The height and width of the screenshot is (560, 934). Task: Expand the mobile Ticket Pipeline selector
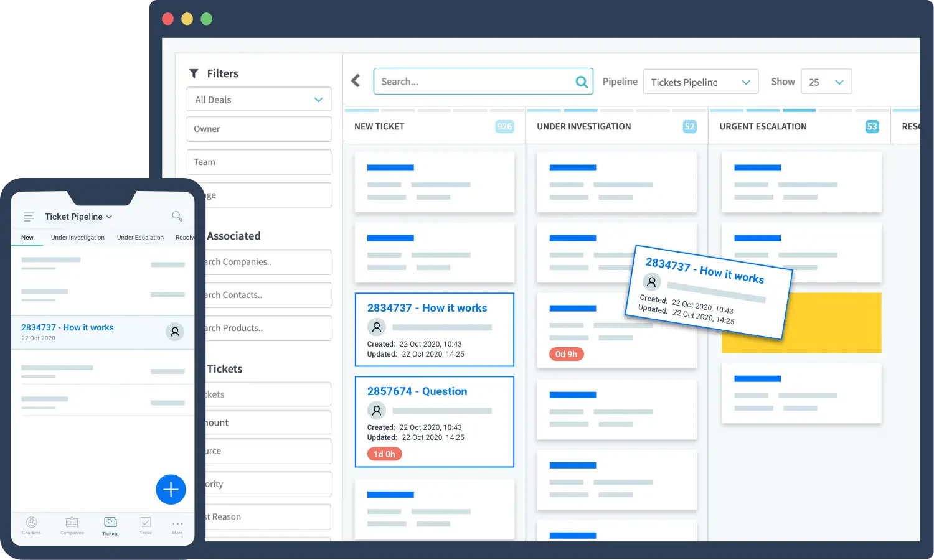pos(78,217)
